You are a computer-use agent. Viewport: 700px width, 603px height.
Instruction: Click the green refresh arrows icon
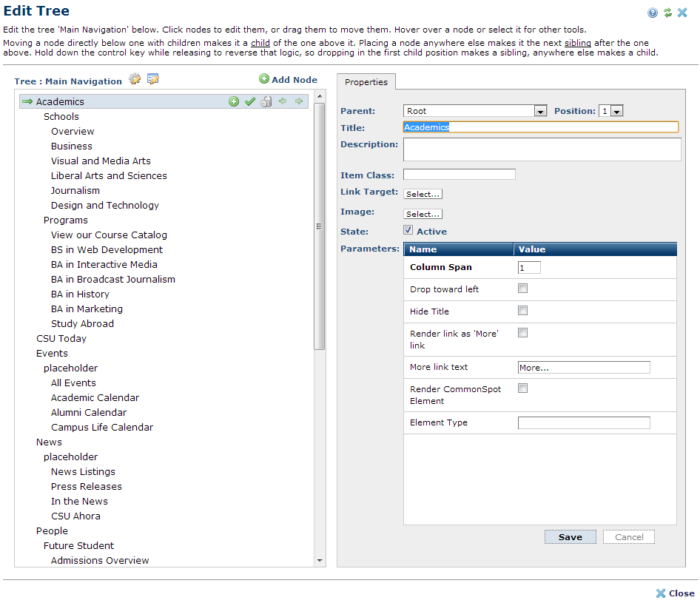coord(667,13)
